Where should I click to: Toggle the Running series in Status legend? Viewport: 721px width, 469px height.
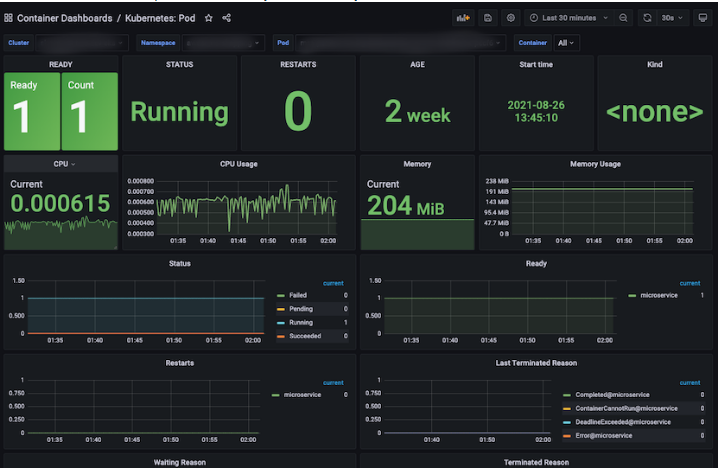pyautogui.click(x=301, y=323)
